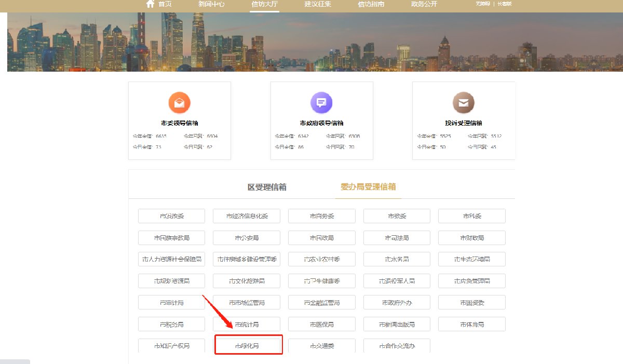
Task: Choose the 市国资委 button
Action: pos(472,303)
